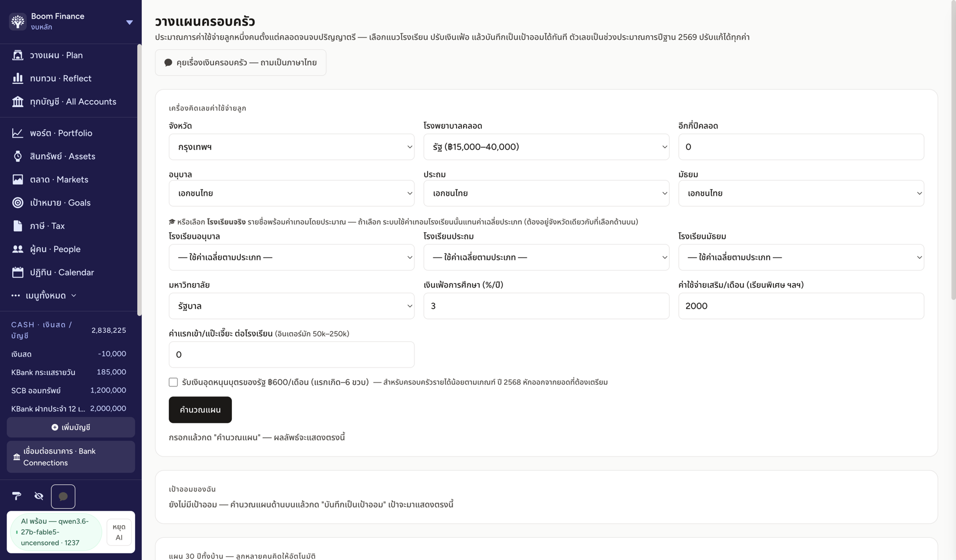Screen dimensions: 956x560
Task: Open the Calendar icon
Action: pos(18,273)
